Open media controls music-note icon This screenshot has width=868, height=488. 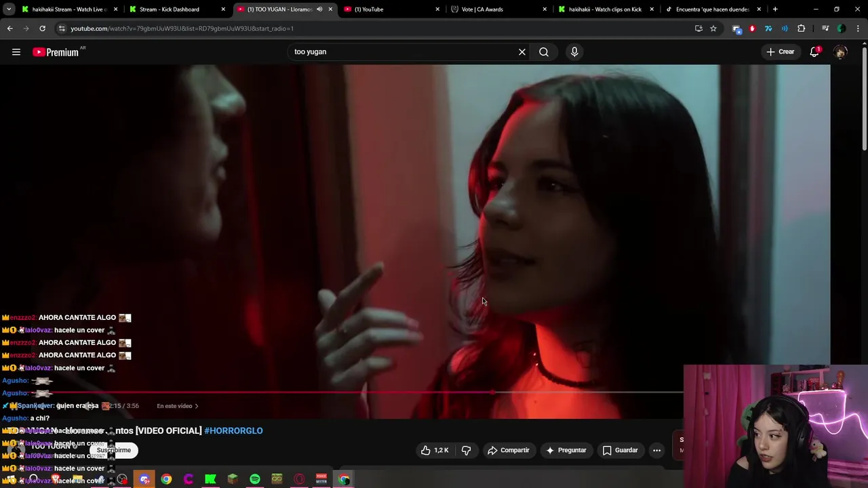[x=825, y=28]
